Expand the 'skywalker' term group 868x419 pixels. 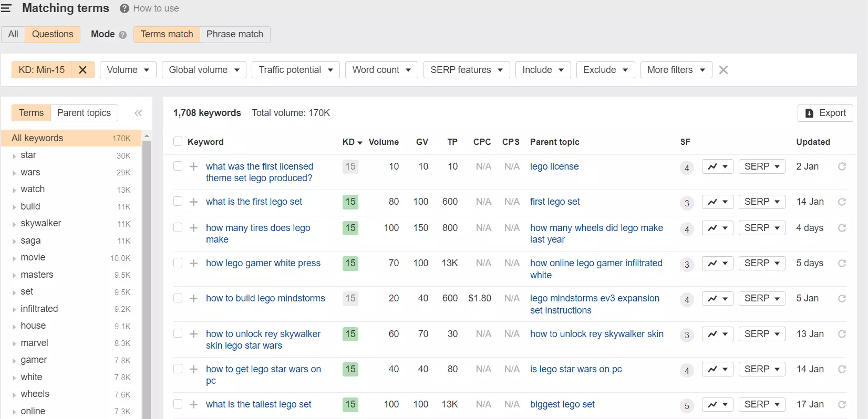pos(15,224)
